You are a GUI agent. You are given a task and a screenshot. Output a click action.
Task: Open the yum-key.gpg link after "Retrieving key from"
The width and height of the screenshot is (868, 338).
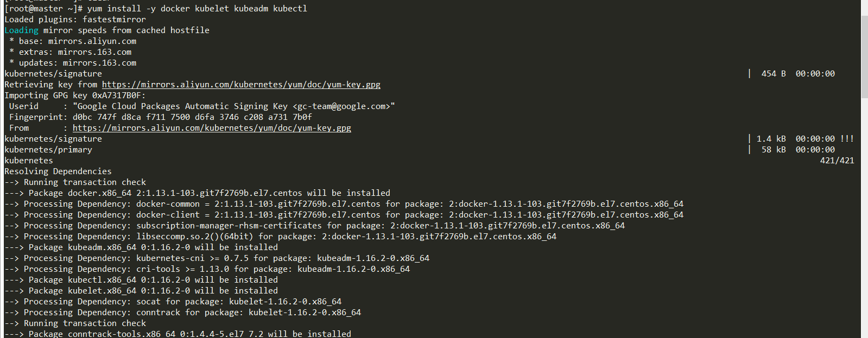click(241, 85)
